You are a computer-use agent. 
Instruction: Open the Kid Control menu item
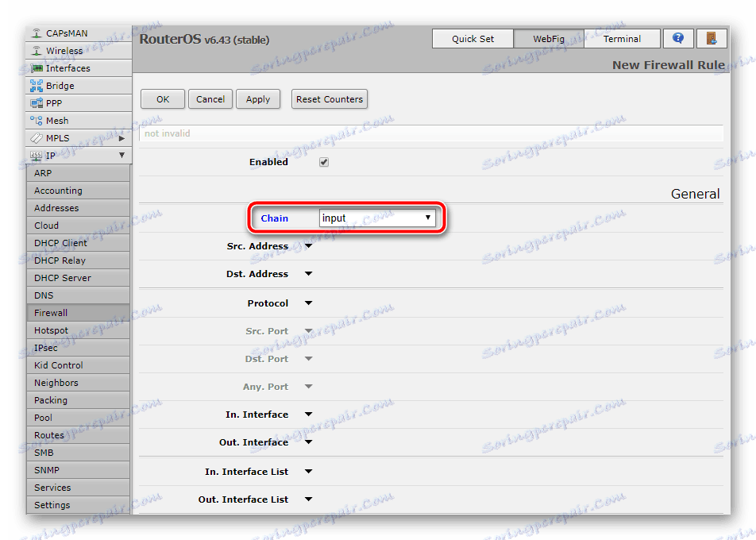(x=78, y=365)
